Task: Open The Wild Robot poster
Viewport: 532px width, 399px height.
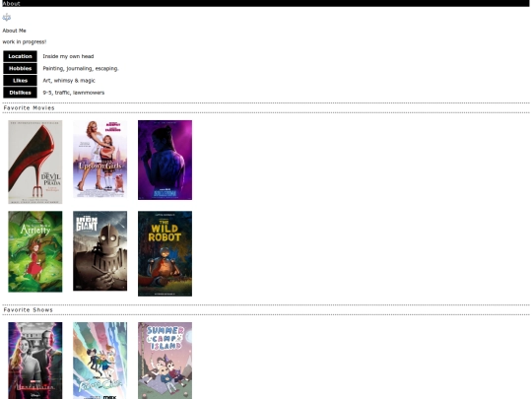Action: click(x=165, y=253)
